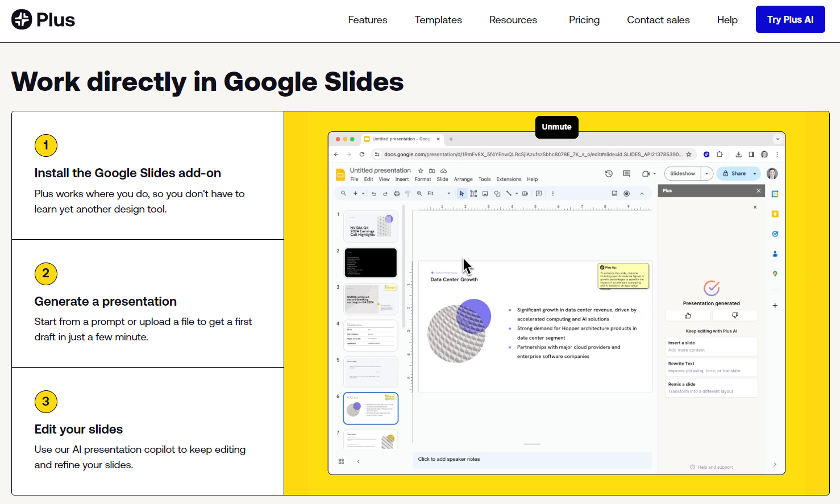This screenshot has width=840, height=504.
Task: Open the Resources navigation menu
Action: click(513, 20)
